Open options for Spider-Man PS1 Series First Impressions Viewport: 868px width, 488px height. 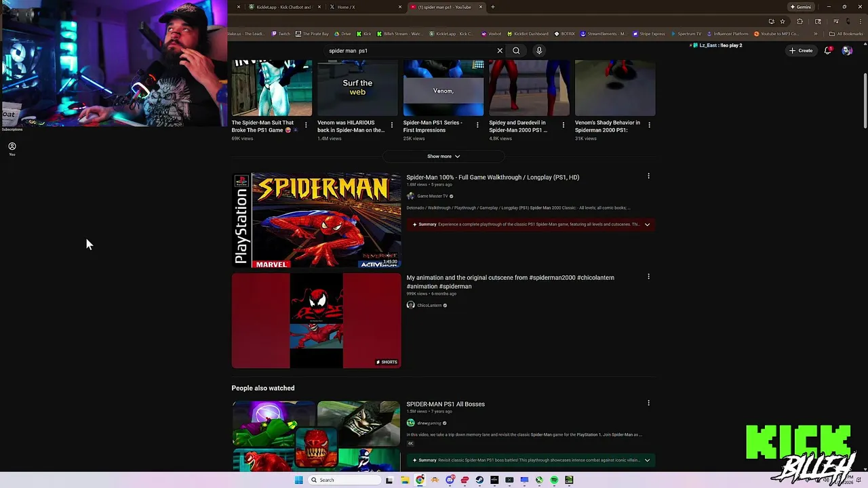[x=477, y=125]
